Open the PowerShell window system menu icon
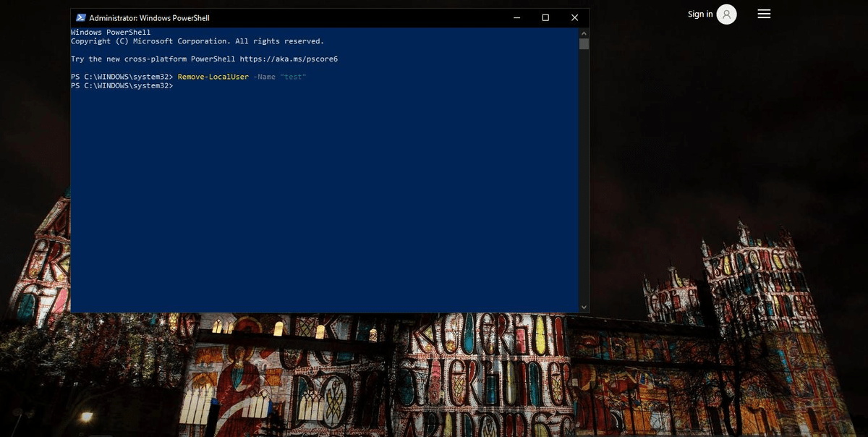Screen dimensions: 868x437 pos(80,17)
